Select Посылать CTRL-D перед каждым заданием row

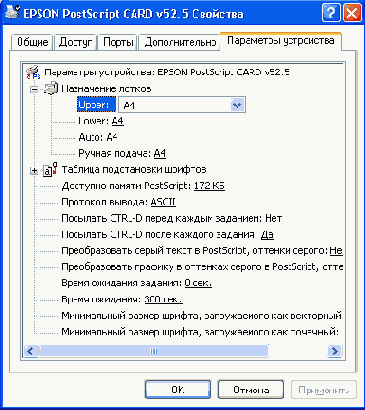click(172, 218)
